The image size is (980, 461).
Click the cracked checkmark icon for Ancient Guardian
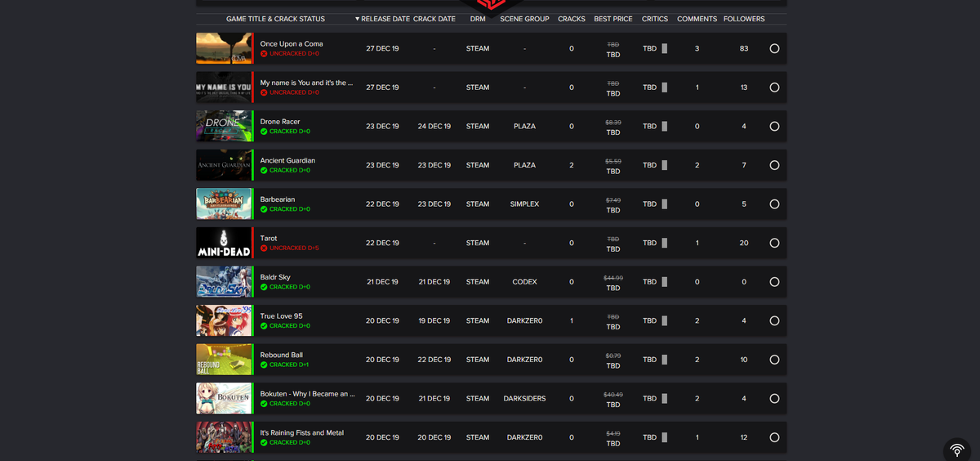tap(264, 170)
